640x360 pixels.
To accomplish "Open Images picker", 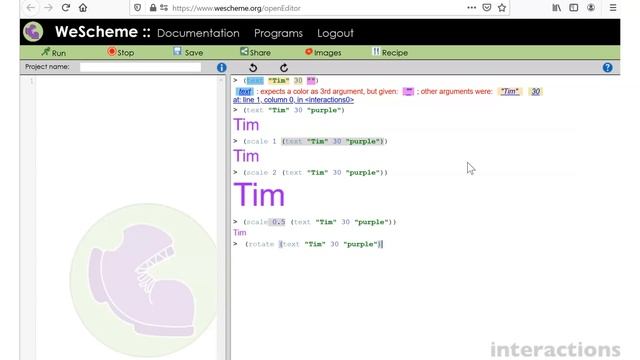I will click(323, 52).
